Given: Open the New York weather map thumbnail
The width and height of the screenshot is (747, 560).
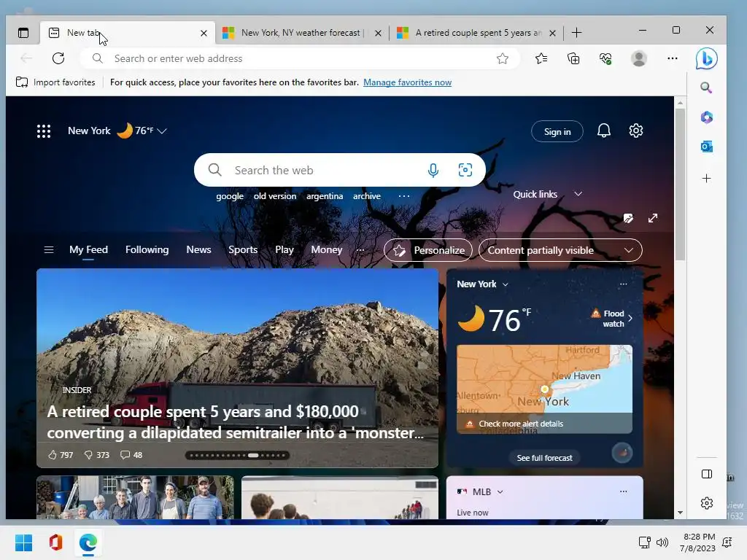Looking at the screenshot, I should [x=544, y=389].
